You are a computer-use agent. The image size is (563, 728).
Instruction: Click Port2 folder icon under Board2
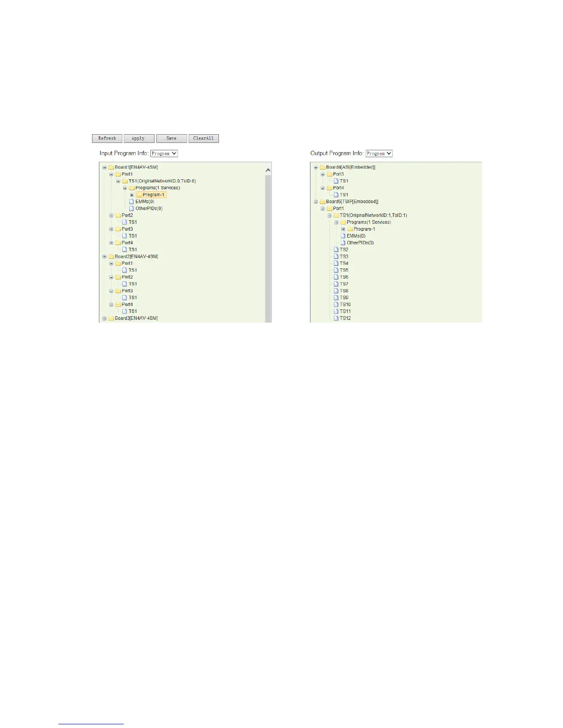[x=118, y=277]
